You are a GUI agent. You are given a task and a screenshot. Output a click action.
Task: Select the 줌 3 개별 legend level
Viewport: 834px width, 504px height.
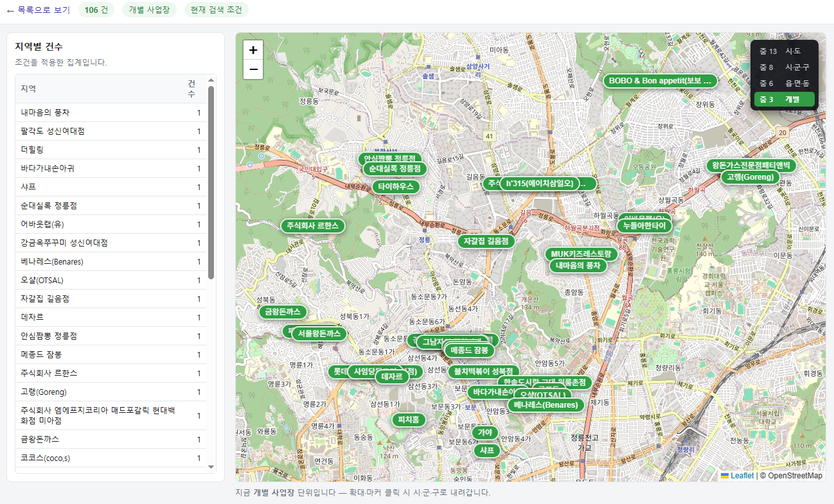(784, 100)
